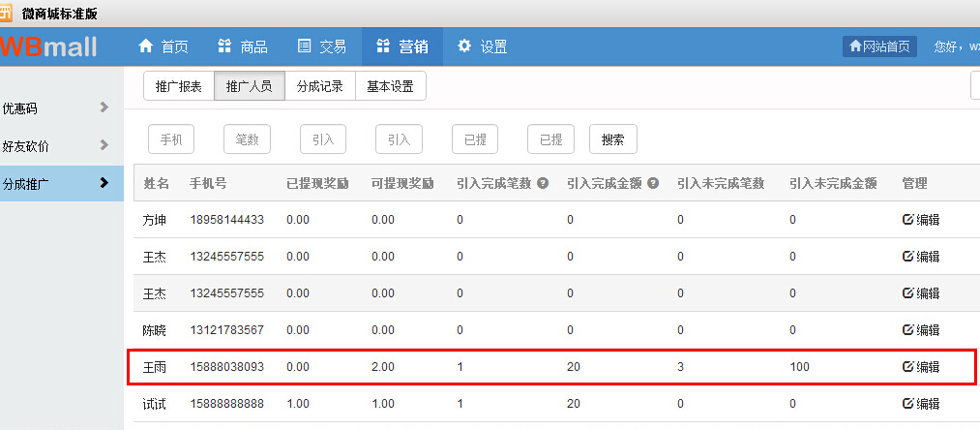
Task: Expand the 好友砍价 sidebar item
Action: point(58,146)
